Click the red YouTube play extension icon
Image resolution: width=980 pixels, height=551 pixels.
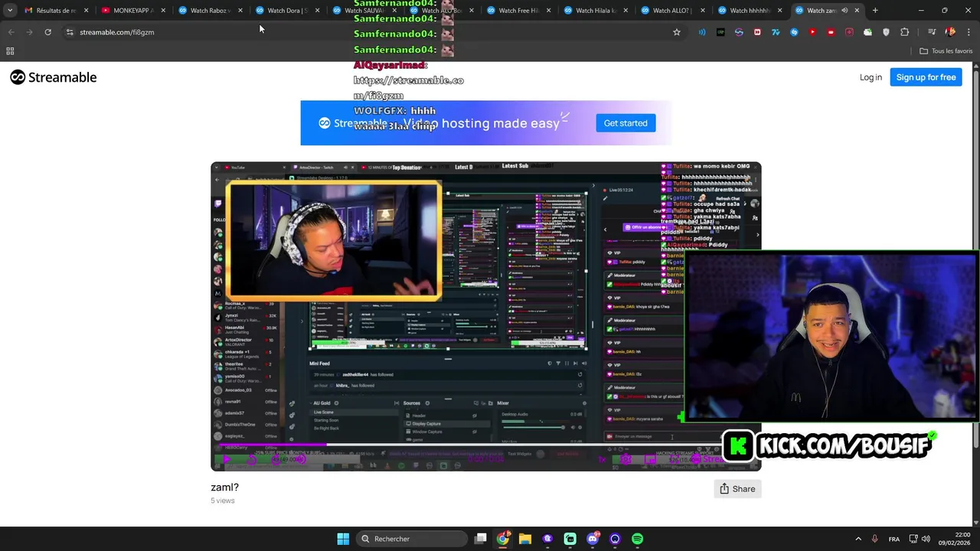[812, 32]
